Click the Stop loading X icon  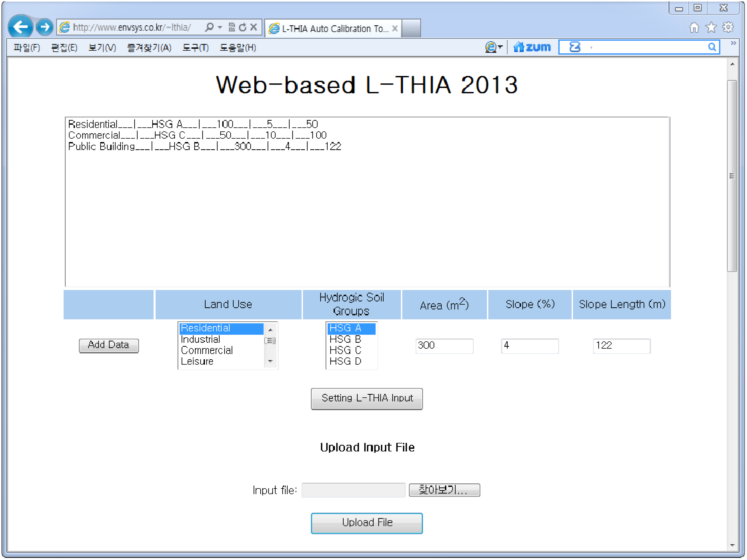point(254,27)
